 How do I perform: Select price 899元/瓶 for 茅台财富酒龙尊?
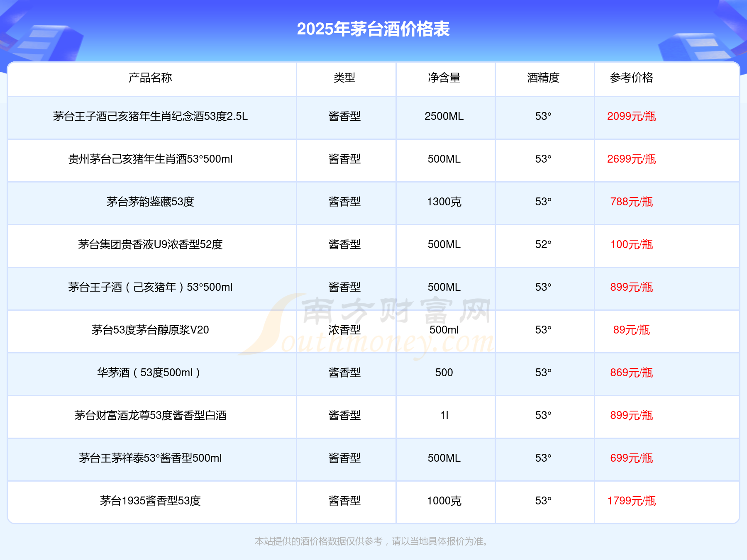(x=632, y=415)
